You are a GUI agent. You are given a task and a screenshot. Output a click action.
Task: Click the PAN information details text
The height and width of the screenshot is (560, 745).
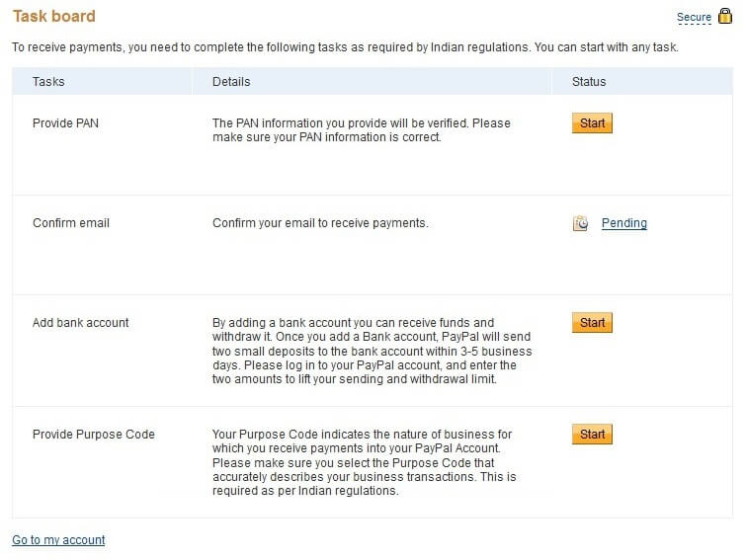(361, 130)
